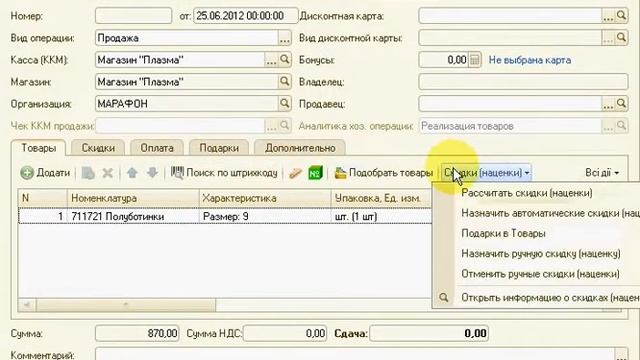Switch to the Дополнительно tab

click(300, 148)
